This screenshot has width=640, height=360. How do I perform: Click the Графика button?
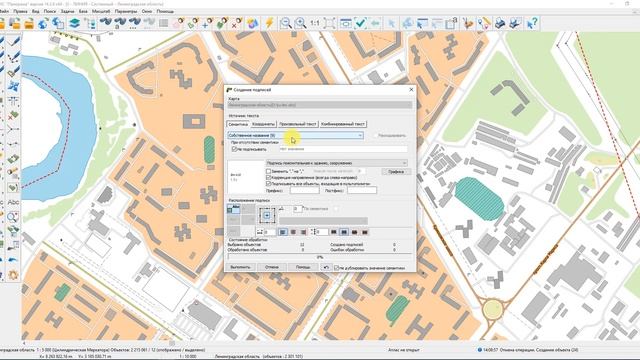pos(396,172)
